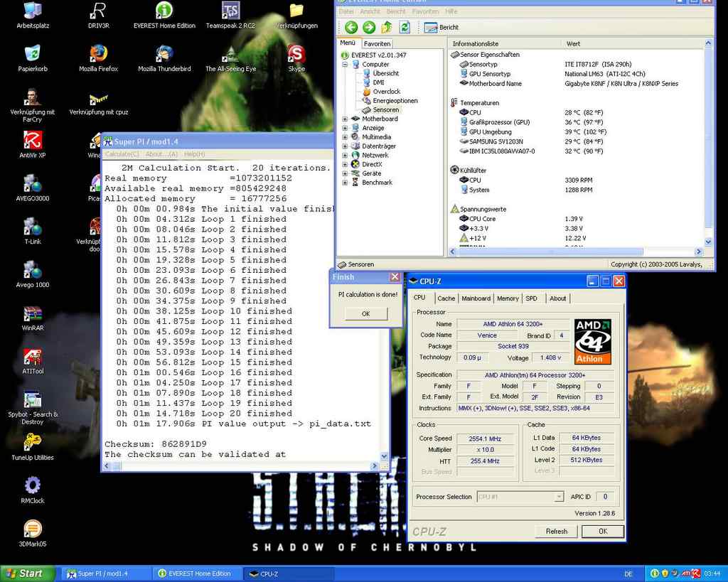This screenshot has height=582, width=728.
Task: Expand the Geräte tree node
Action: click(345, 173)
